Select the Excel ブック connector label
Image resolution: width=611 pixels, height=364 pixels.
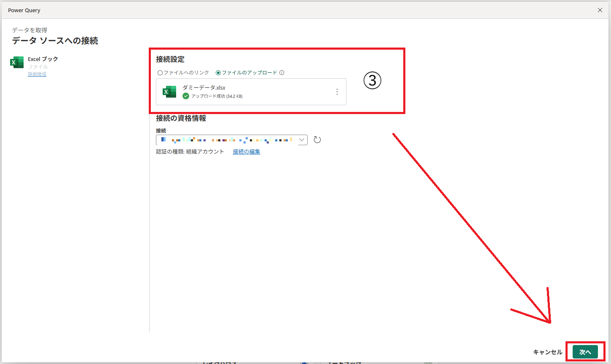pos(43,59)
